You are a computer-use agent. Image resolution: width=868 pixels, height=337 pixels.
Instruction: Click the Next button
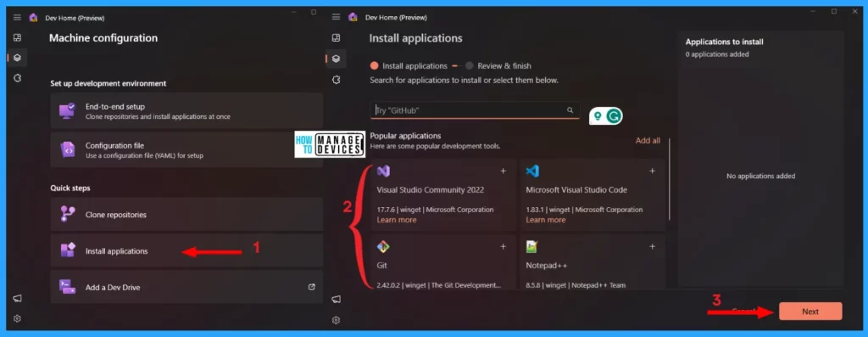click(x=810, y=312)
